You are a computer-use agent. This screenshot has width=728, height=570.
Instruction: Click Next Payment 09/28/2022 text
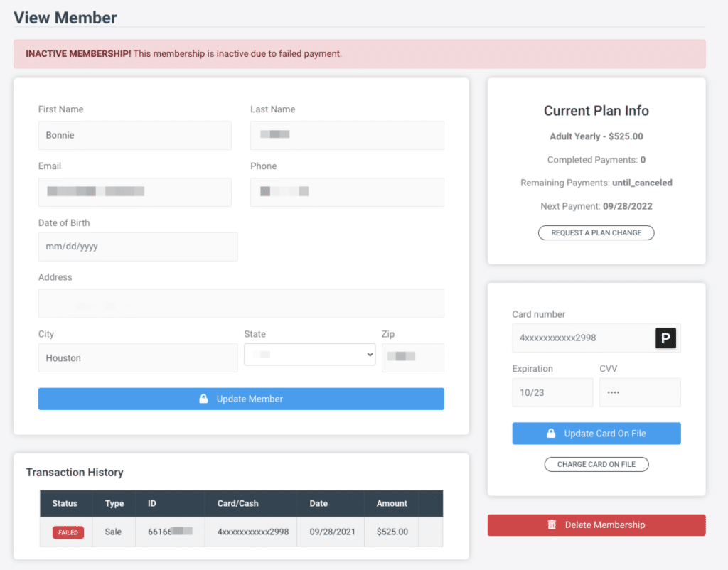[596, 206]
